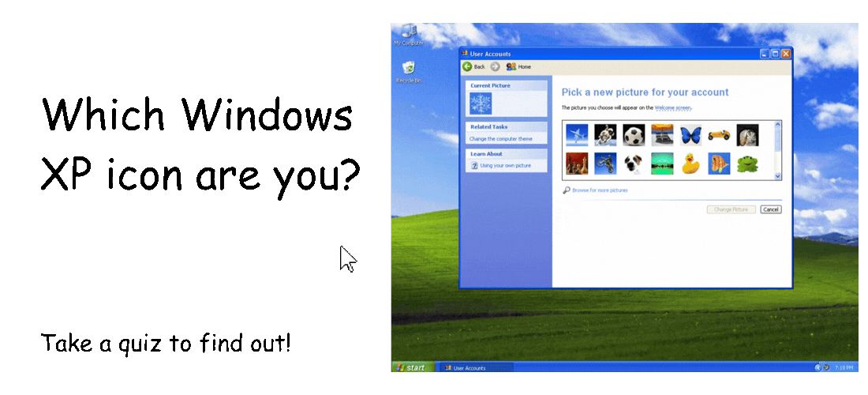Choose the blue butterfly picture
The width and height of the screenshot is (868, 395).
click(691, 134)
